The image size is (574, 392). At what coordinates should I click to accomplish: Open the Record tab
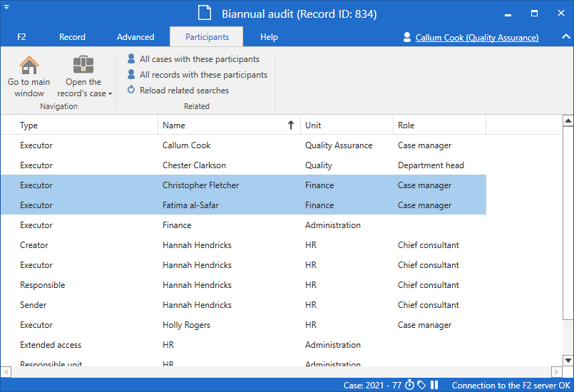pos(72,37)
